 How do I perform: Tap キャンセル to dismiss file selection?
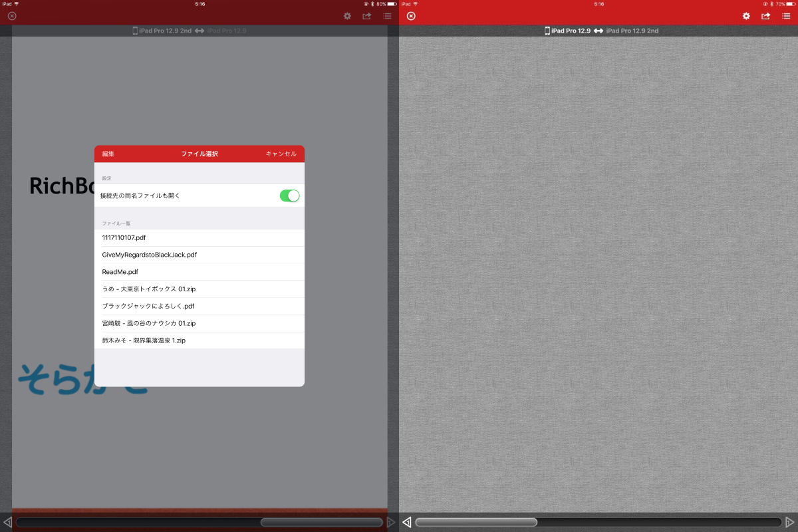point(281,154)
